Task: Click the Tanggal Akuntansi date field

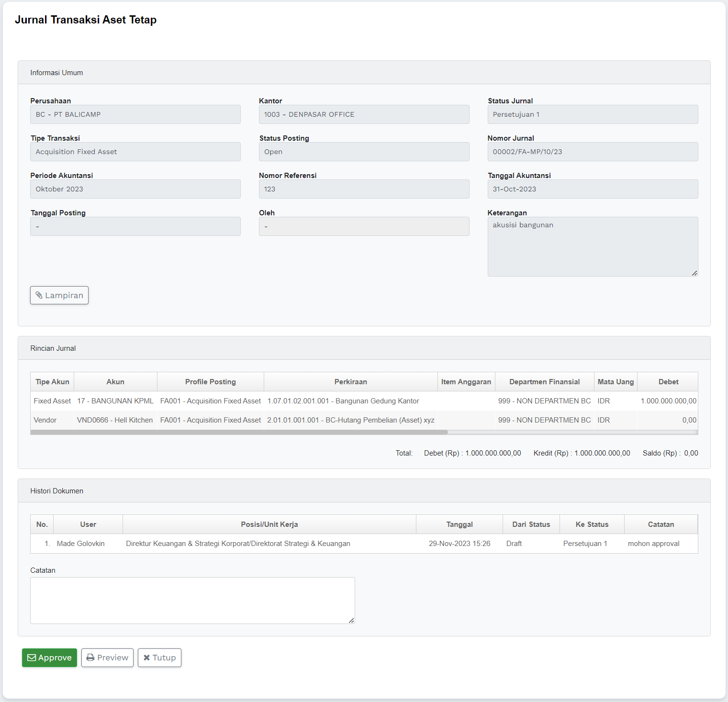Action: (593, 189)
